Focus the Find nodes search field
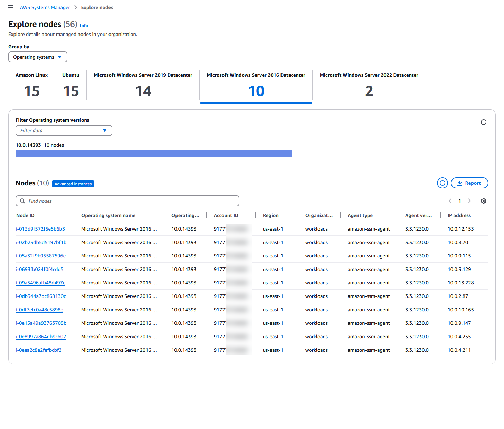Viewport: 504px width, 429px height. coord(131,201)
